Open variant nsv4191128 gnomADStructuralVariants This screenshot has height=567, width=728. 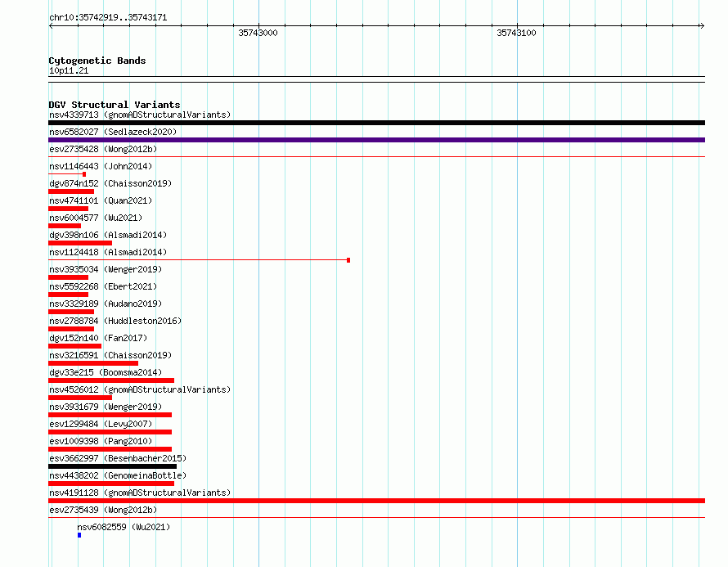point(140,493)
